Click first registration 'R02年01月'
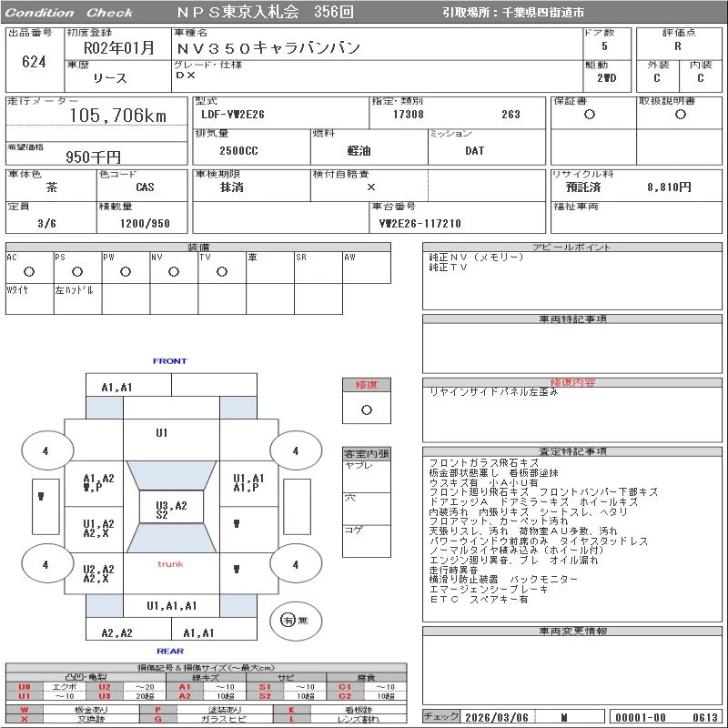This screenshot has height=728, width=728. pos(119,47)
